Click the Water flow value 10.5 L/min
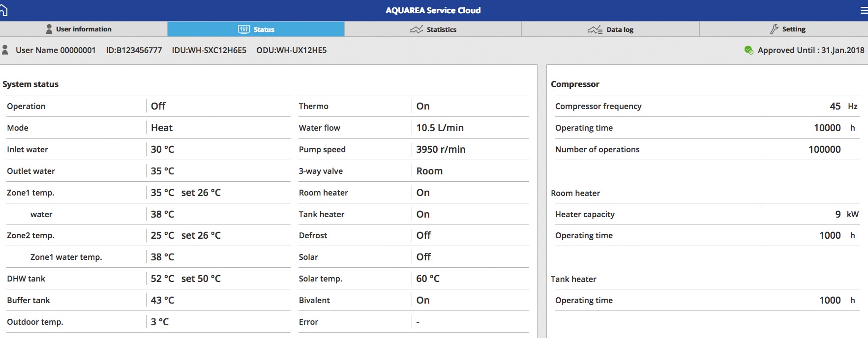 click(440, 128)
